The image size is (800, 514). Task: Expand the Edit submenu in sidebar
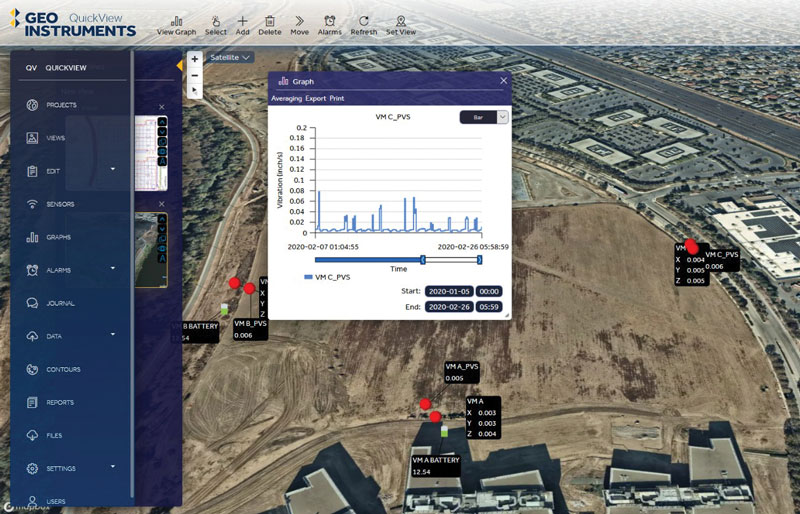112,169
